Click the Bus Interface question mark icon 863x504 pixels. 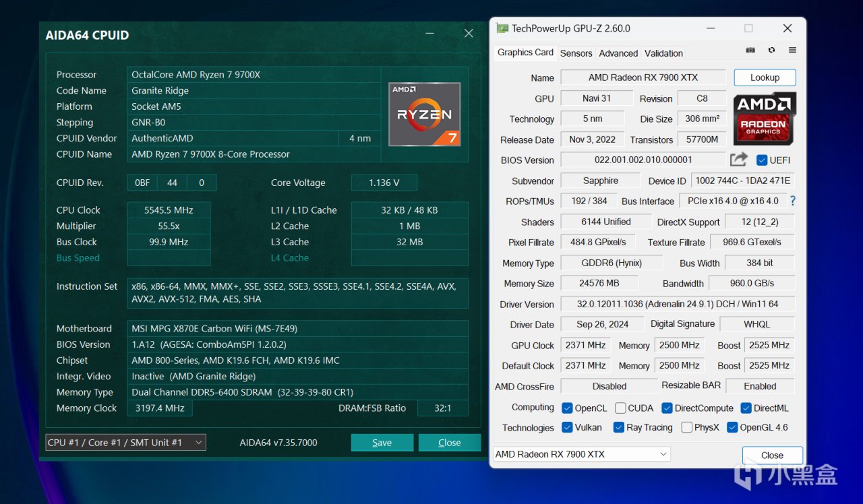(x=793, y=201)
